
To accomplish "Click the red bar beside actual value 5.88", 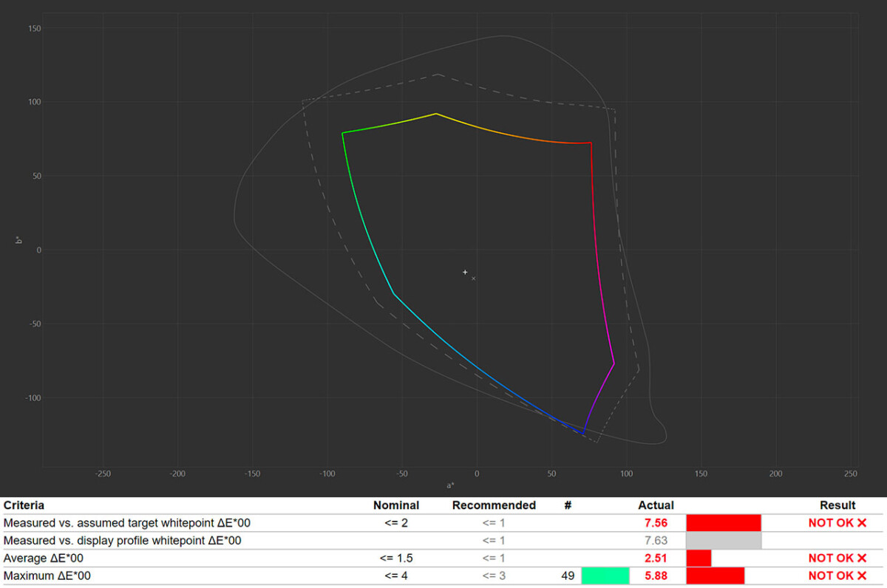I will pos(715,575).
